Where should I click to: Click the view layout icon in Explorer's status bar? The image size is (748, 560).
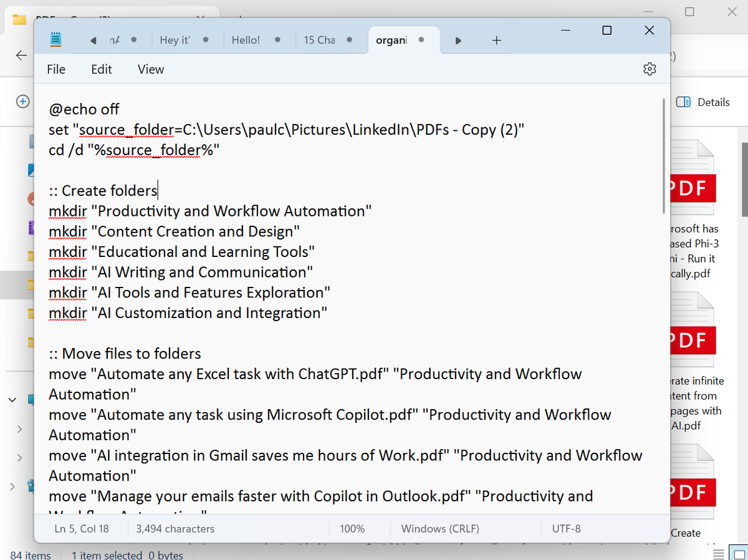coord(718,553)
